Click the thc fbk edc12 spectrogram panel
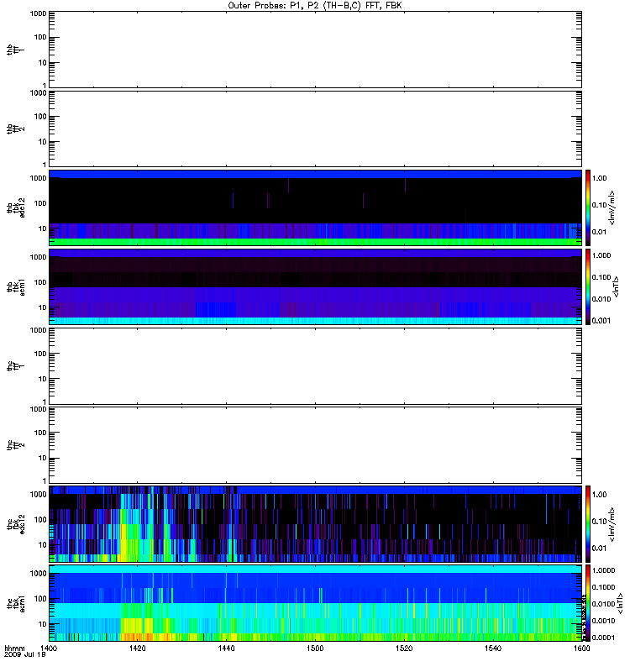The height and width of the screenshot is (672, 630). [x=315, y=524]
